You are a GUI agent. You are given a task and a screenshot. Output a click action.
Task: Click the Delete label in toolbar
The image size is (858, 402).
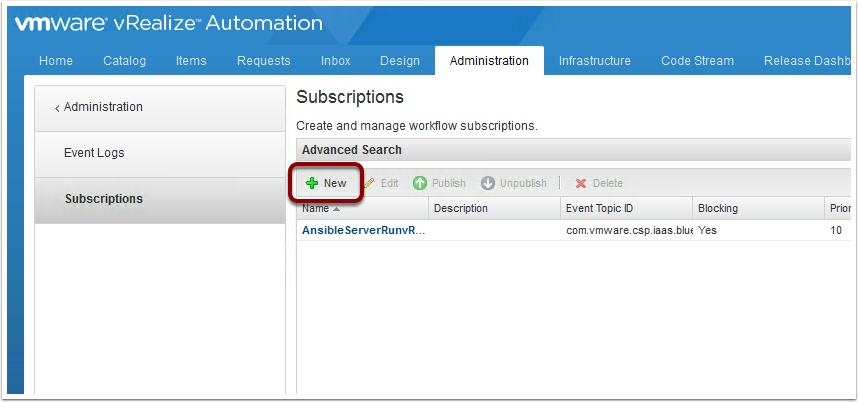pos(607,183)
